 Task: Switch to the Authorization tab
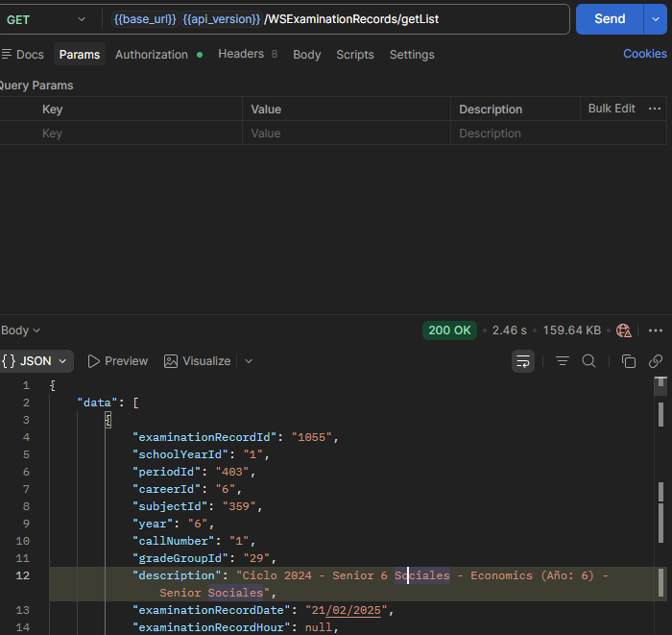coord(158,55)
